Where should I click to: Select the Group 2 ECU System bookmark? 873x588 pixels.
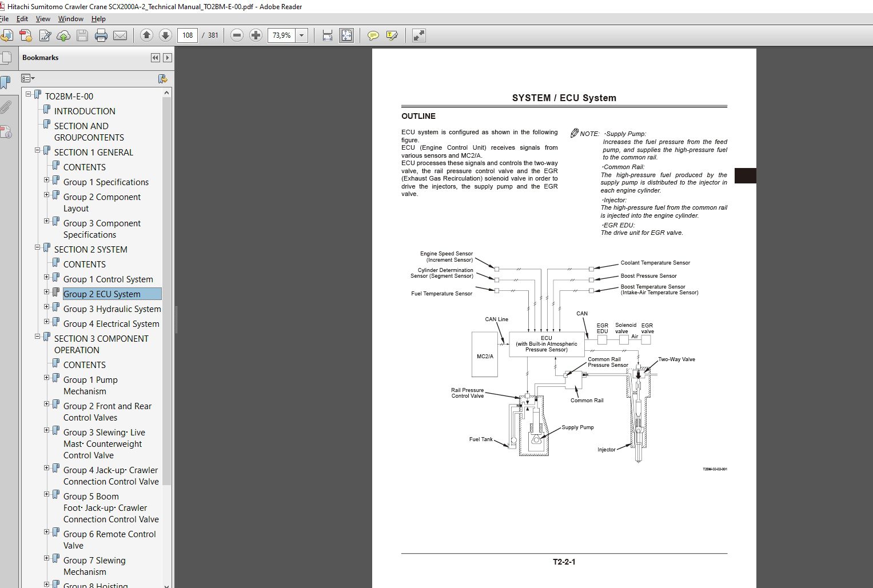[x=102, y=294]
